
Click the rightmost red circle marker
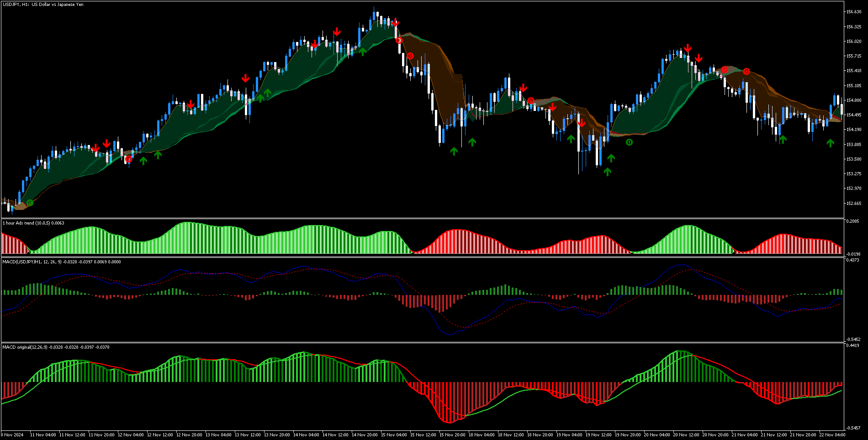coord(746,71)
